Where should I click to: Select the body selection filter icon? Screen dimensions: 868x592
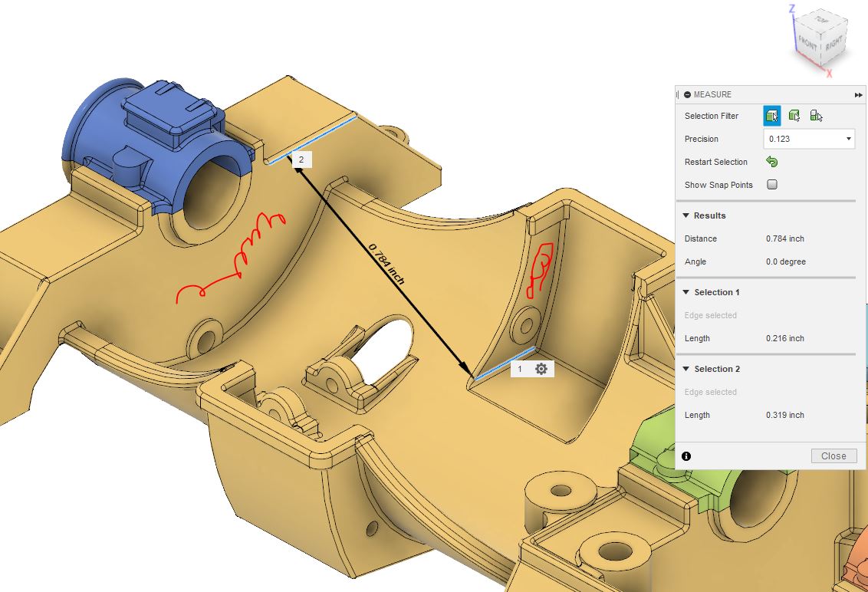pos(772,115)
